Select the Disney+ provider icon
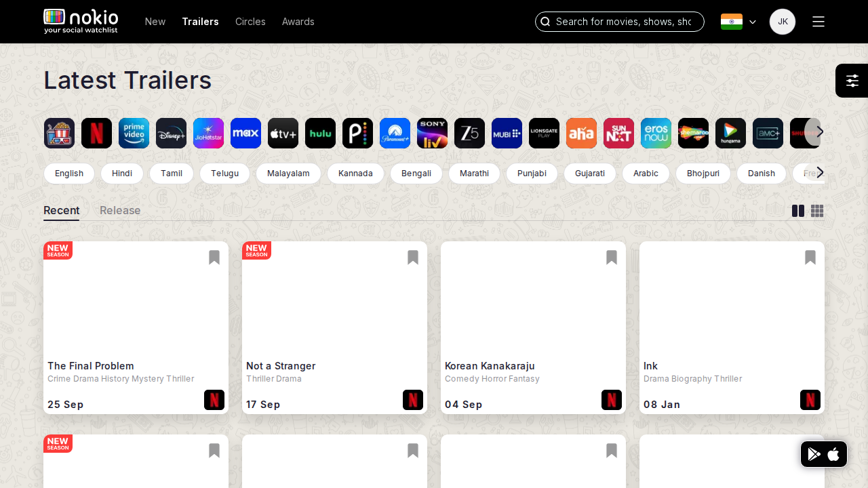The width and height of the screenshot is (868, 488). coord(171,133)
